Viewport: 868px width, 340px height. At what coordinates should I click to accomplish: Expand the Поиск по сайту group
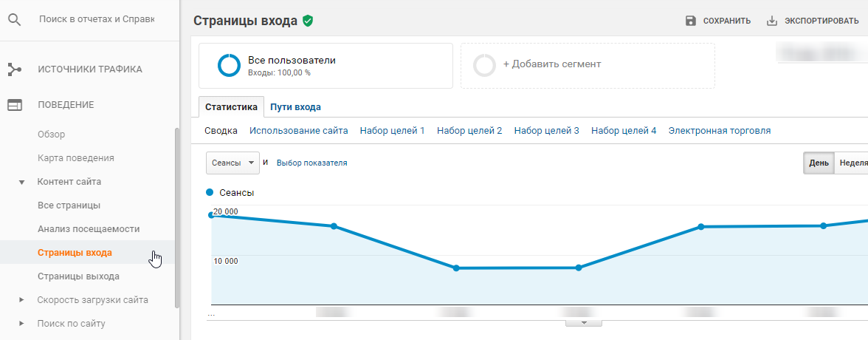[x=22, y=324]
